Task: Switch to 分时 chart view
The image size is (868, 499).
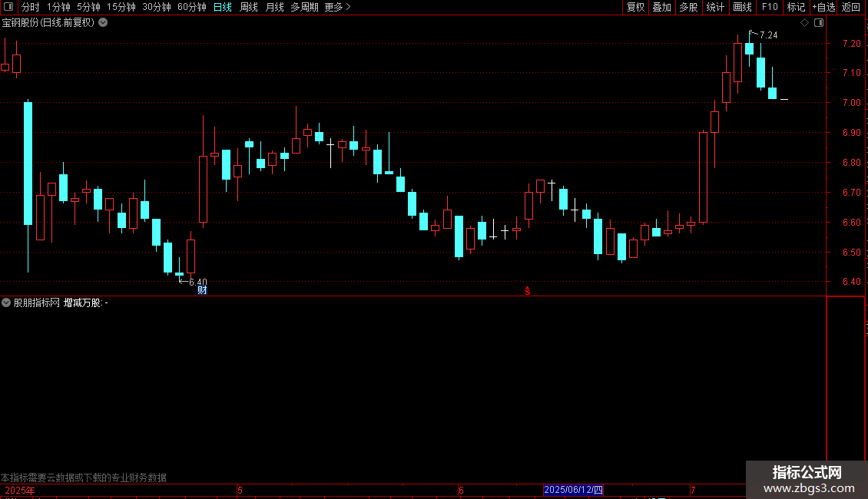Action: [x=31, y=7]
